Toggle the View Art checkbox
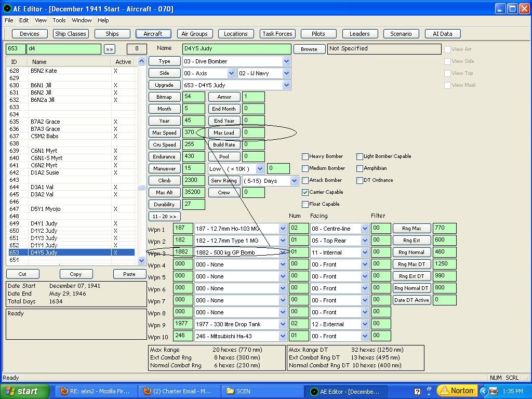Image resolution: width=532 pixels, height=399 pixels. pyautogui.click(x=447, y=49)
